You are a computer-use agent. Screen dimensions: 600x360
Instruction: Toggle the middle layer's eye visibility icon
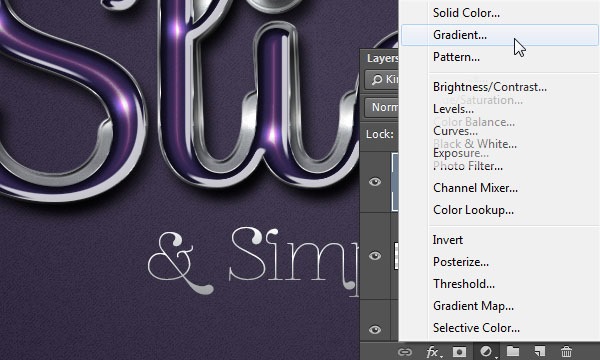pyautogui.click(x=375, y=256)
